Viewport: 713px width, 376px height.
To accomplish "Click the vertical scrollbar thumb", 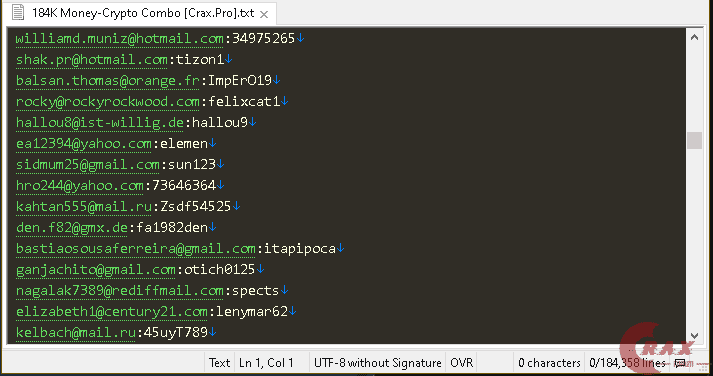I will coord(694,140).
